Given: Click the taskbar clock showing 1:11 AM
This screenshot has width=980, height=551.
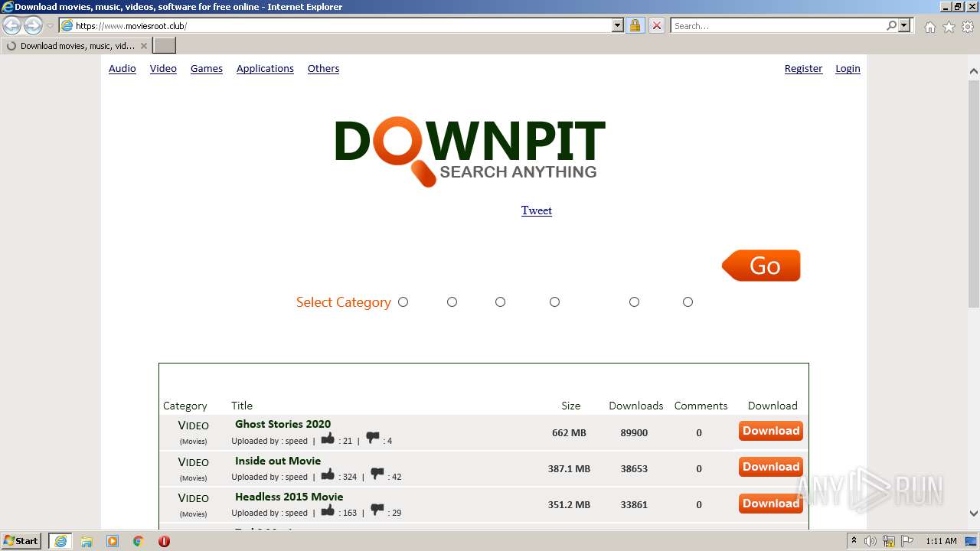Looking at the screenshot, I should tap(941, 541).
